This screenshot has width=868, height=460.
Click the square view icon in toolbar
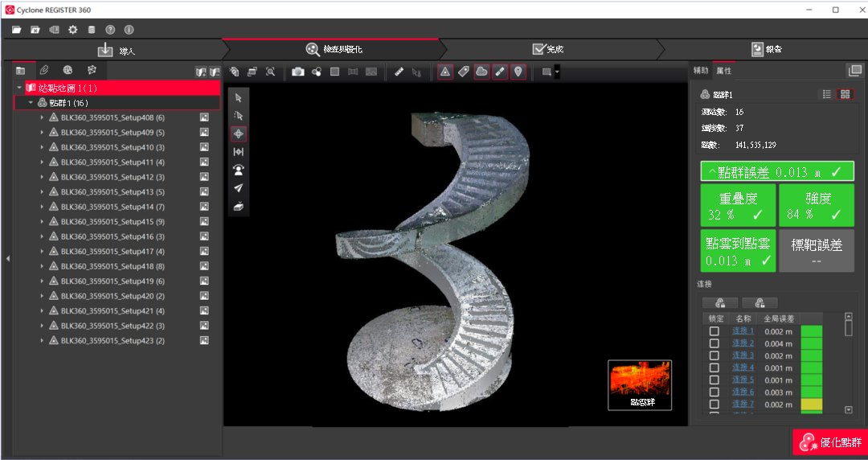click(x=335, y=72)
